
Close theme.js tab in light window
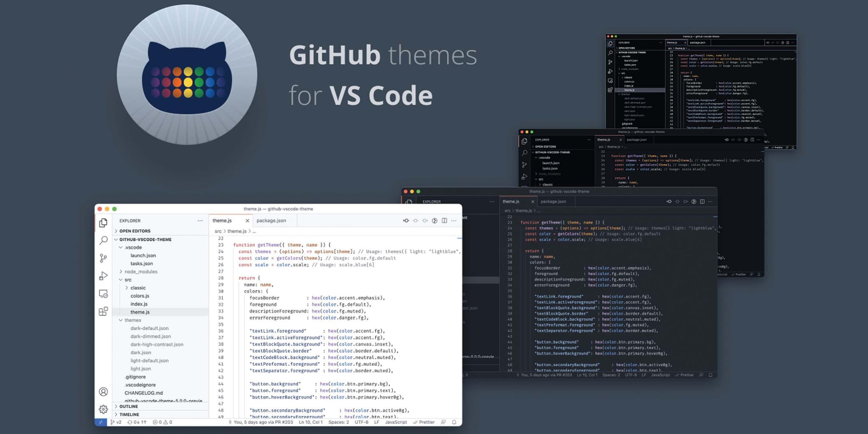point(247,220)
